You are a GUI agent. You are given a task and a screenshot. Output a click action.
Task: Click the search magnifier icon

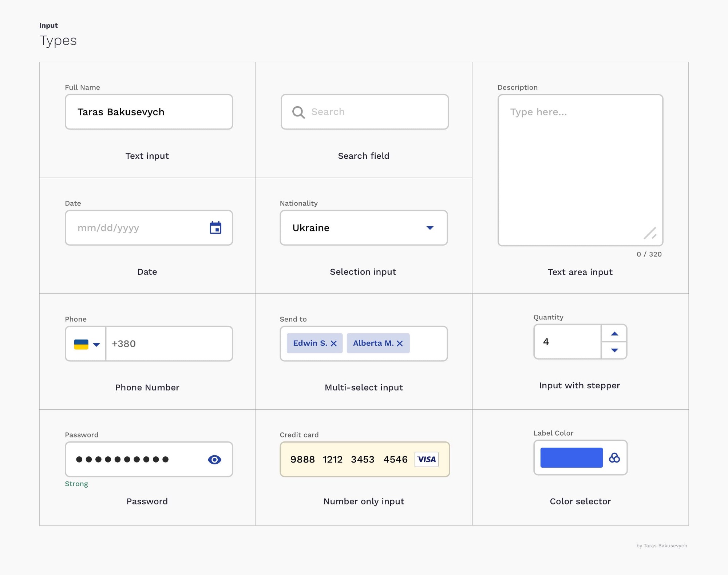(298, 112)
